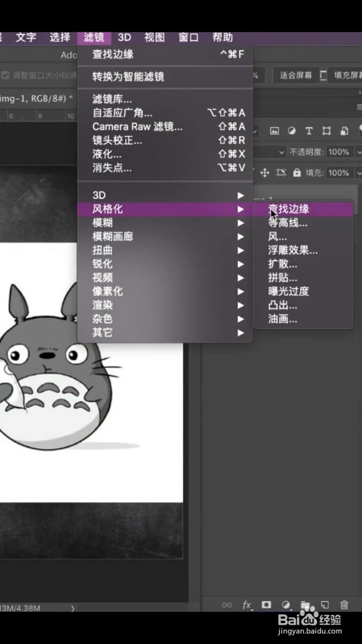This screenshot has height=644, width=362.
Task: Filter layers by adjustment layer icon
Action: click(292, 131)
